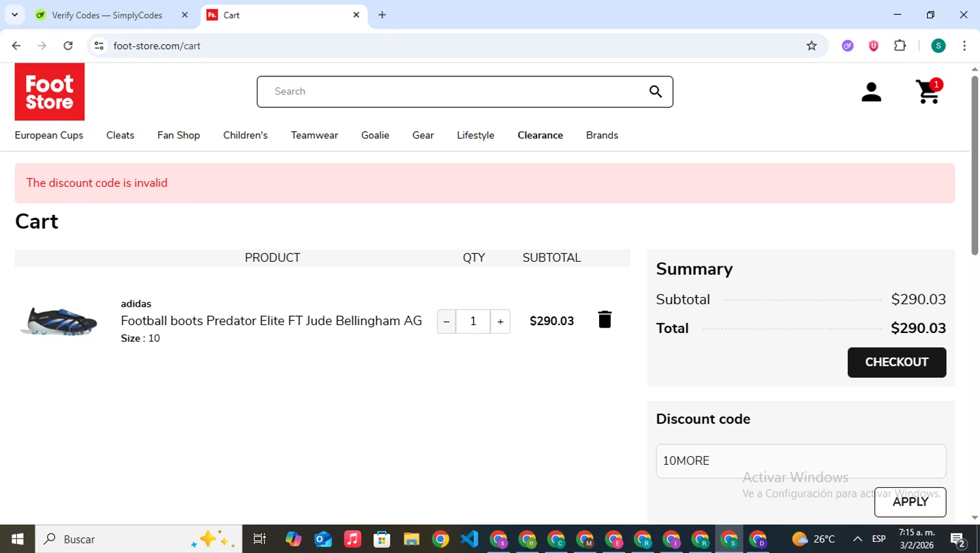Screen dimensions: 980x553
Task: Open the Extensions puzzle icon
Action: point(900,46)
